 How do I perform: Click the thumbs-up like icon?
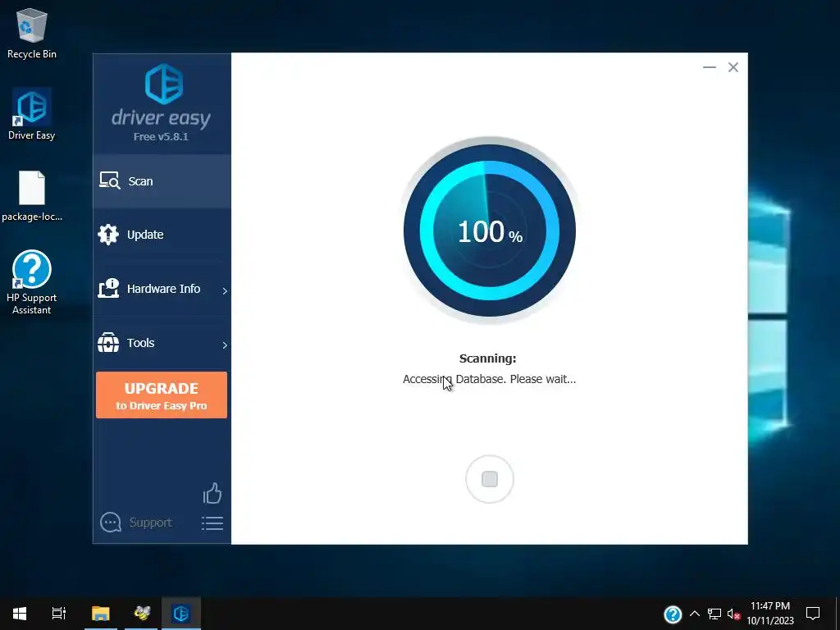click(212, 493)
